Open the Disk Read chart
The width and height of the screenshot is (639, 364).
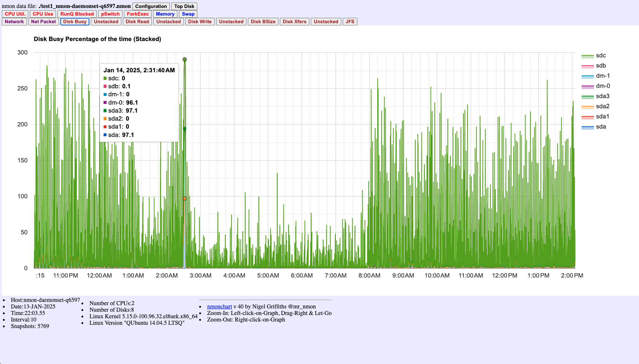[x=137, y=21]
